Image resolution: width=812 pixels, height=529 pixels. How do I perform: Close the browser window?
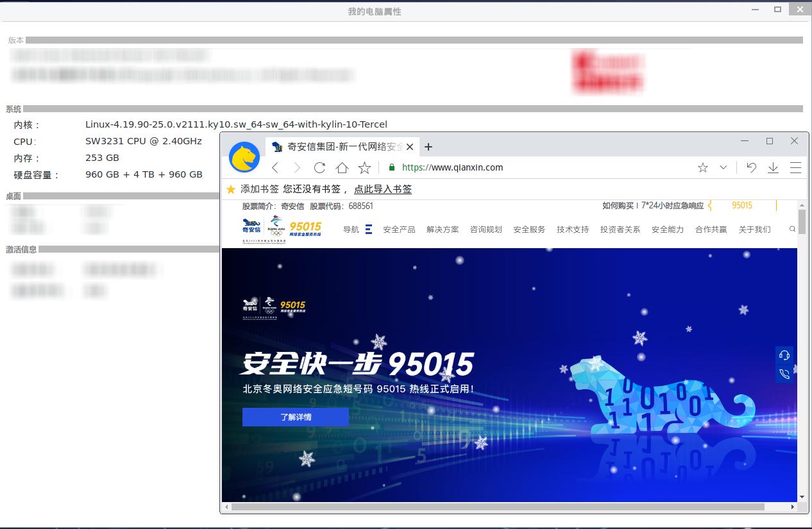click(x=794, y=140)
